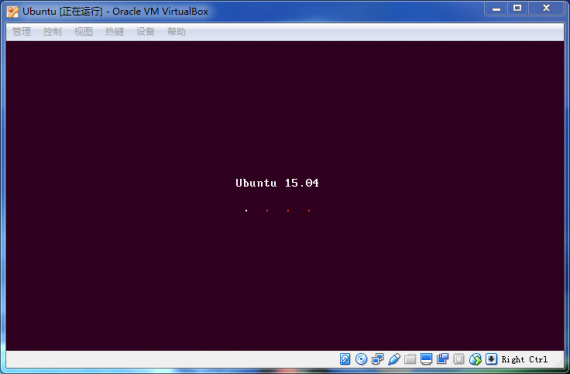Open the 控制 menu
This screenshot has width=570, height=374.
point(52,32)
